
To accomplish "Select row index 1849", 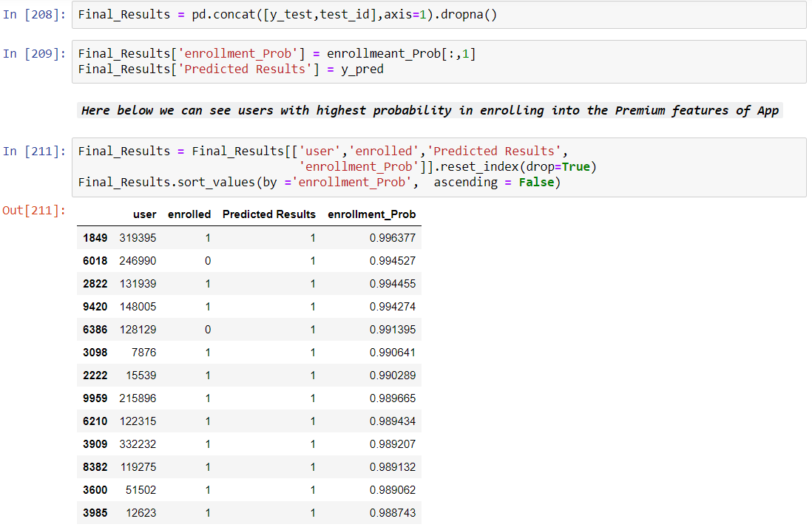I will click(95, 238).
